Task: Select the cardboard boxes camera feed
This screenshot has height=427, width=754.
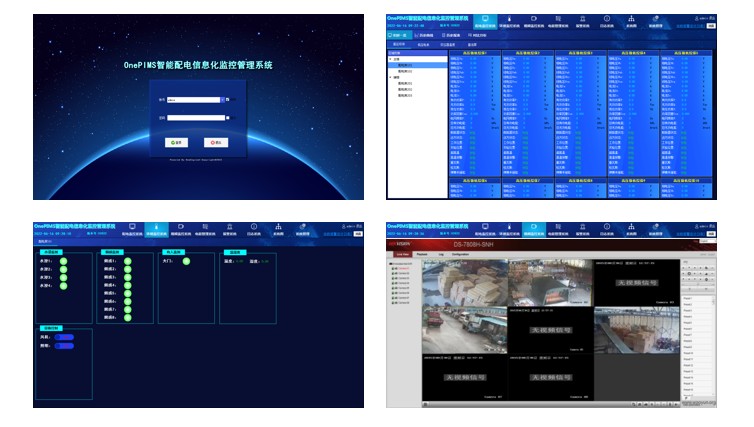Action: coord(465,283)
